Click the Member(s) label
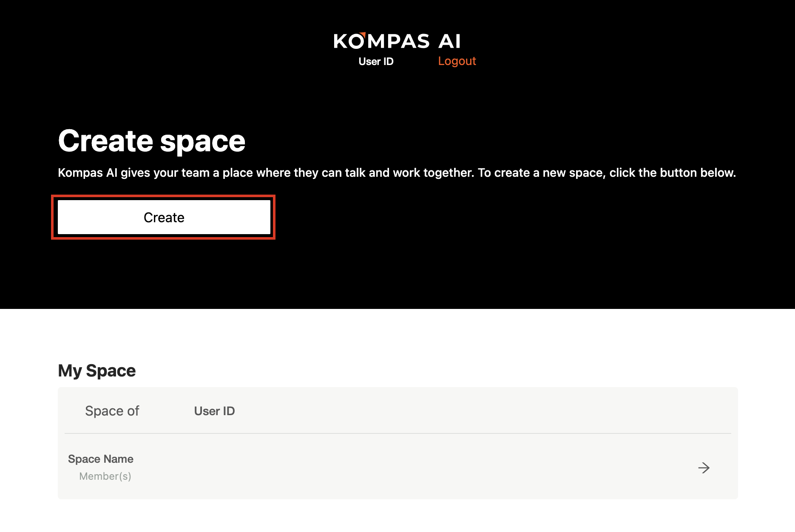This screenshot has width=795, height=532. [x=105, y=476]
